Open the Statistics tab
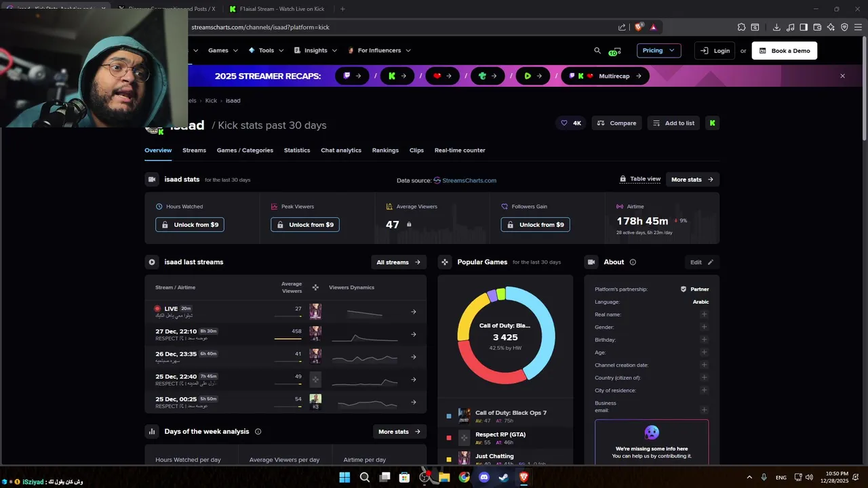868x488 pixels. [297, 150]
